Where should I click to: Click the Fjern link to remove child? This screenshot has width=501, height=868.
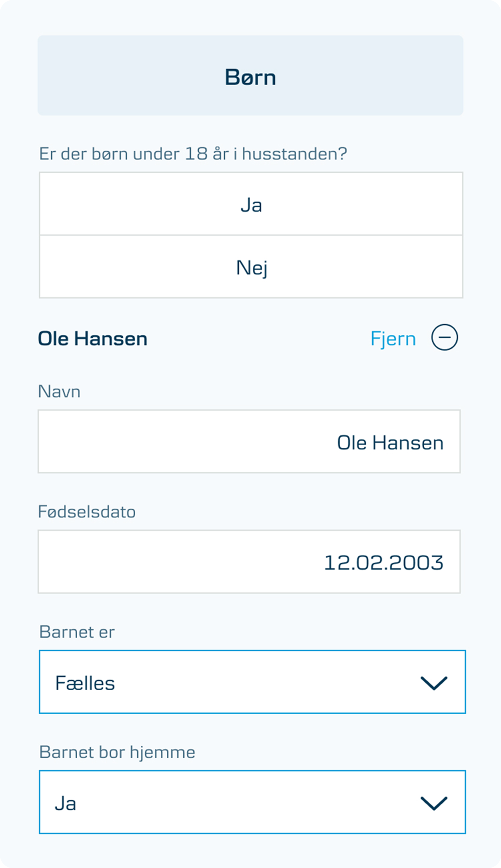(393, 339)
